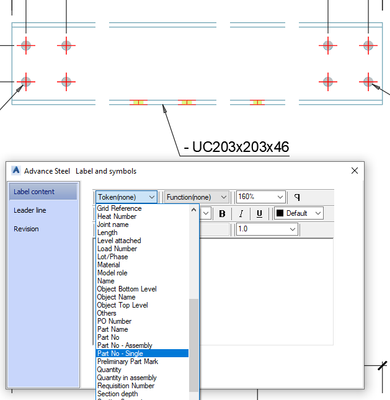Select Part No - Single token

pos(142,353)
